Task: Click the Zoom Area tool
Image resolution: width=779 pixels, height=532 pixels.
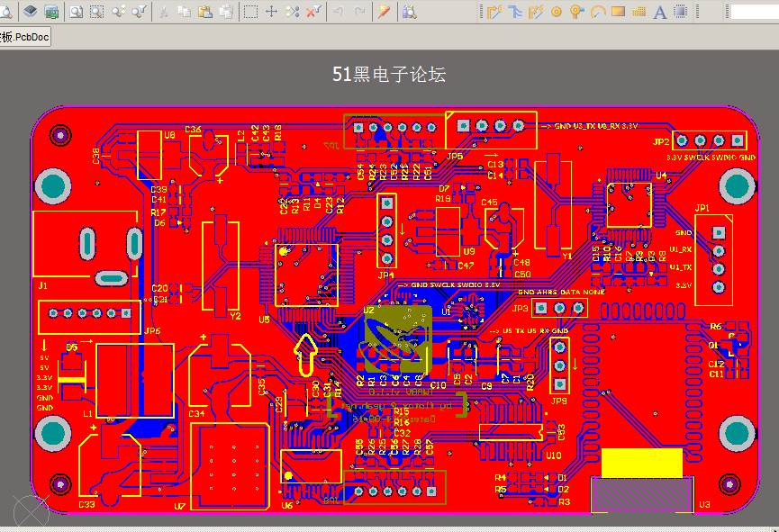Action: pos(97,12)
